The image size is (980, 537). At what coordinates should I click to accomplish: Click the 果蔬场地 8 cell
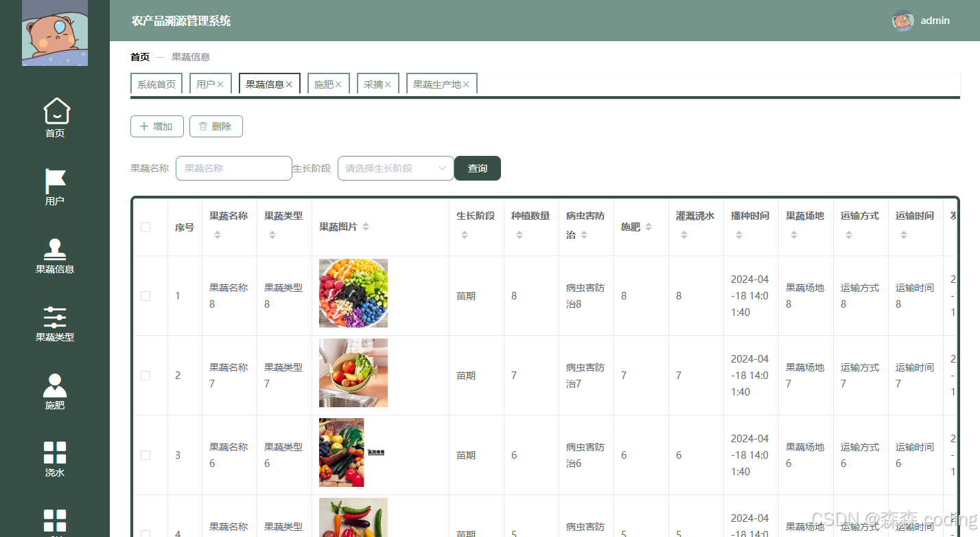point(805,296)
